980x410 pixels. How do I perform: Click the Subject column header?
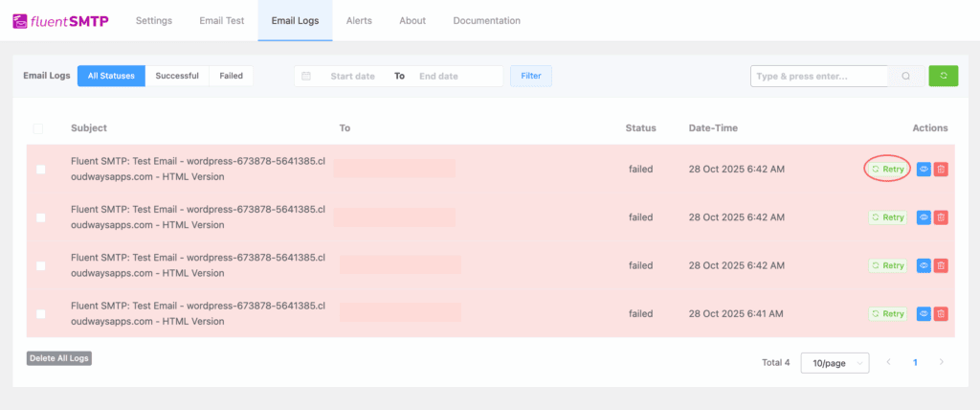point(89,128)
